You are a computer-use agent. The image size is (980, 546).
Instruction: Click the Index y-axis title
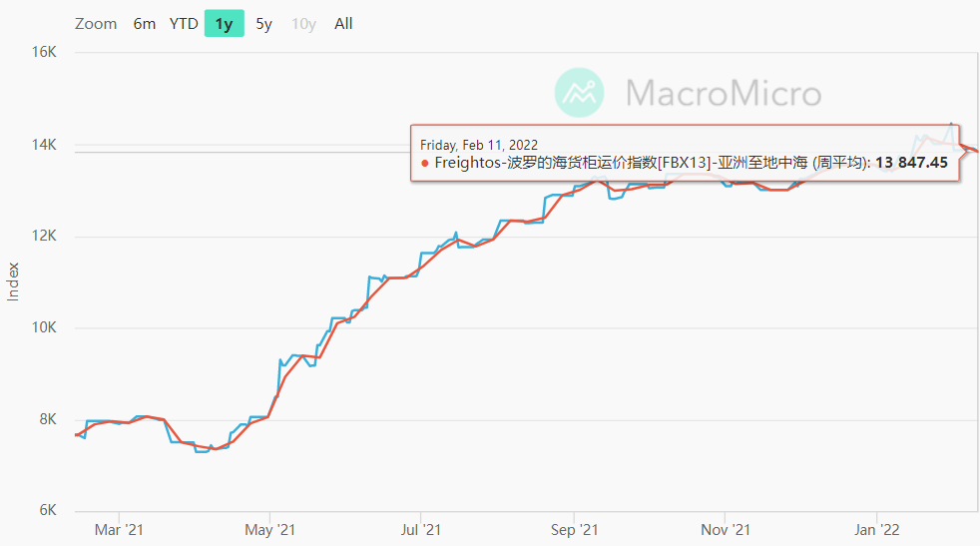point(14,283)
